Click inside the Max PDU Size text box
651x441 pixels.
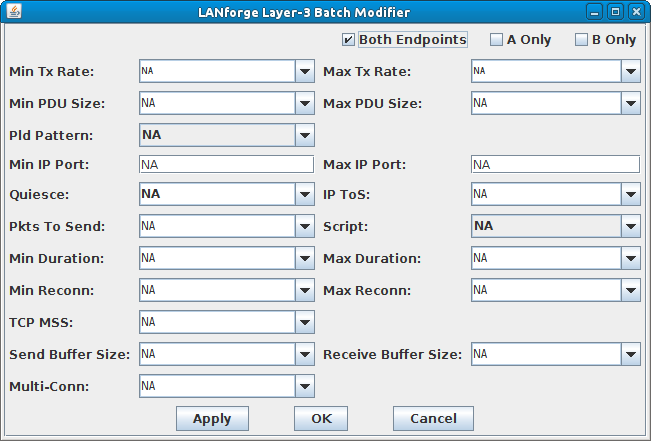[546, 103]
